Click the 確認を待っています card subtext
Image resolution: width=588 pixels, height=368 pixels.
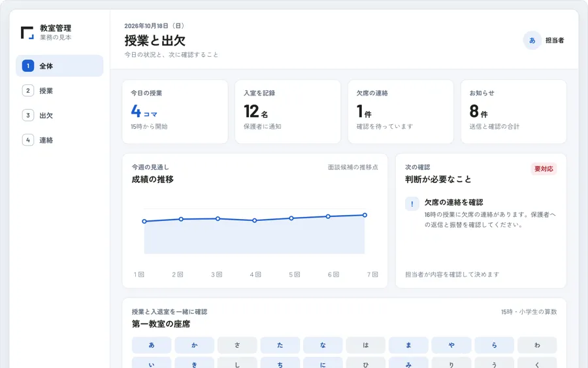(x=385, y=127)
